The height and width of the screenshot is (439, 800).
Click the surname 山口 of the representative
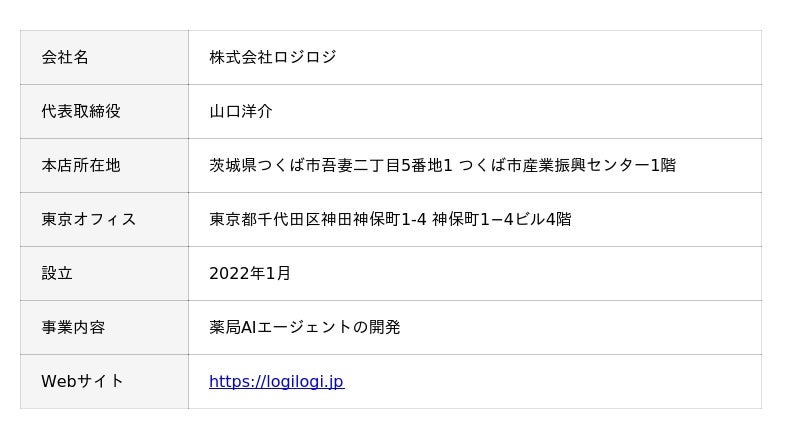[x=225, y=111]
